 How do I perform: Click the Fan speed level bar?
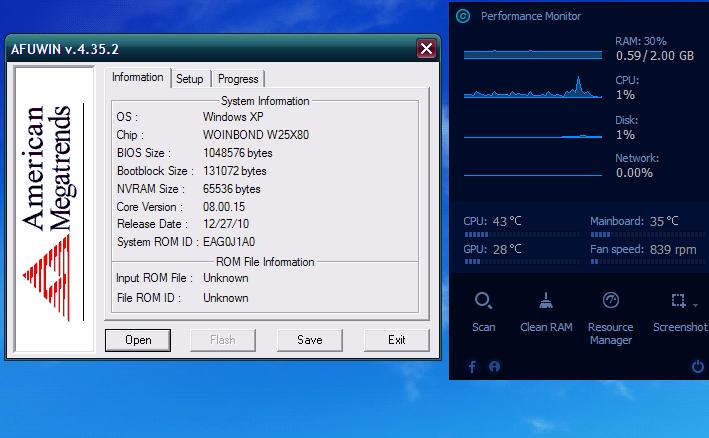tap(648, 261)
